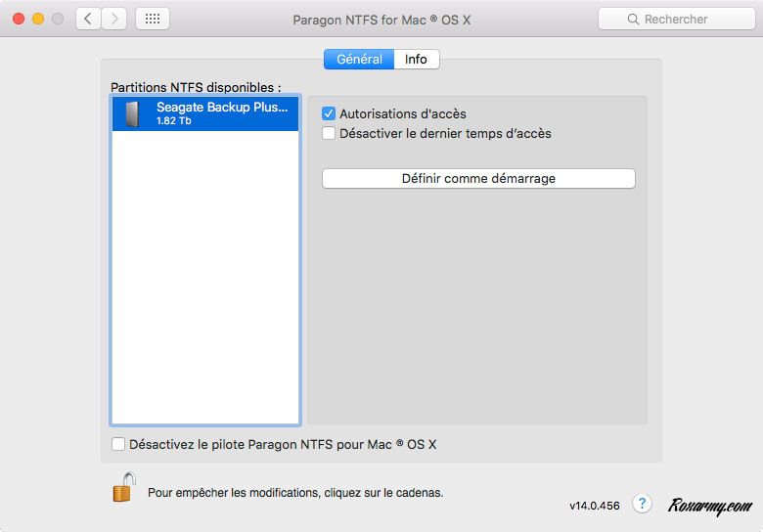Select the Seagate Backup Plus partition name
This screenshot has width=763, height=532.
pyautogui.click(x=222, y=108)
